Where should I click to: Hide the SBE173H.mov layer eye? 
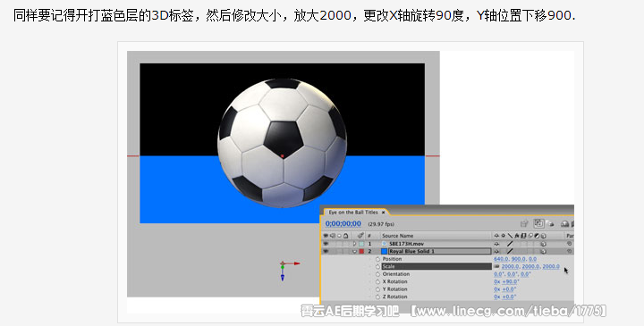(x=326, y=244)
